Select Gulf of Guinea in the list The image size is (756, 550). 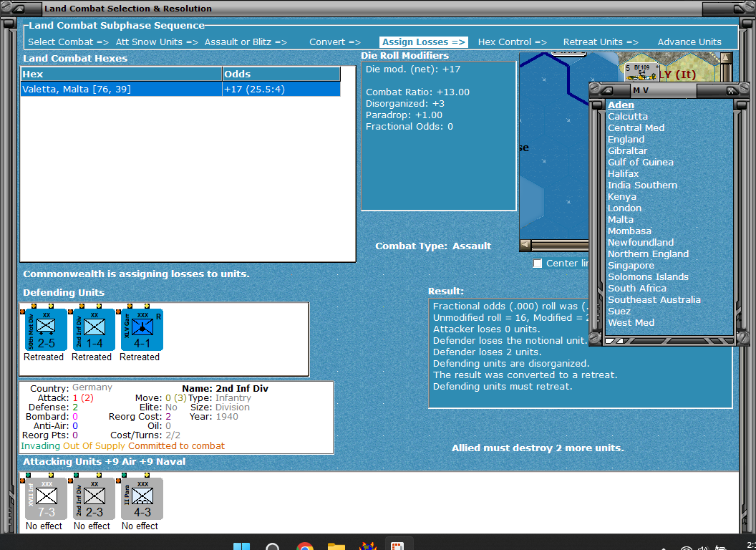[640, 162]
